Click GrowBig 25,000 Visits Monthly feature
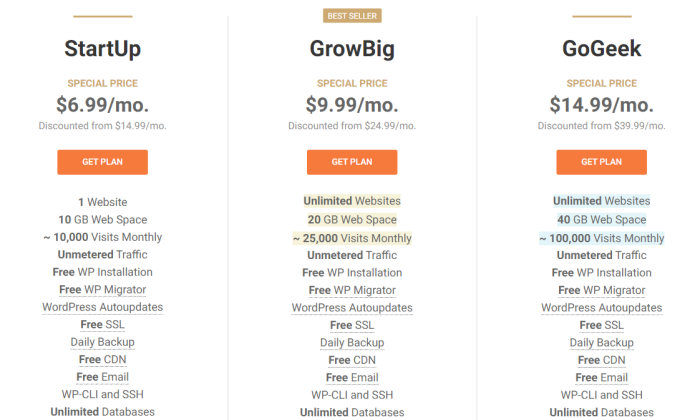The width and height of the screenshot is (700, 420). pyautogui.click(x=352, y=238)
